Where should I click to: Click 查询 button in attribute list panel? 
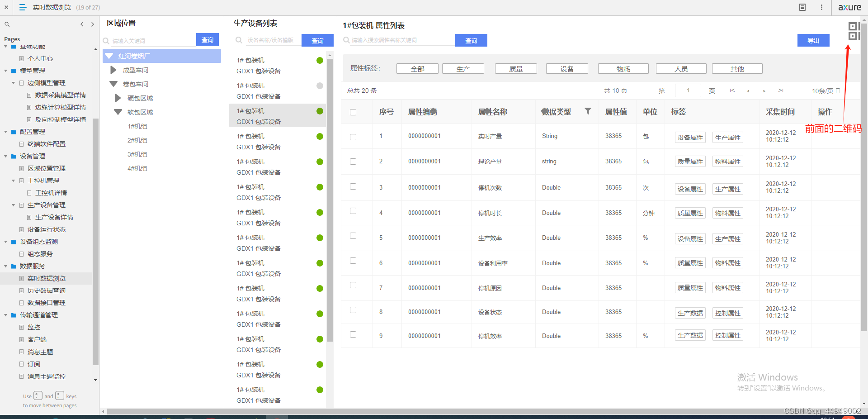[x=471, y=40]
